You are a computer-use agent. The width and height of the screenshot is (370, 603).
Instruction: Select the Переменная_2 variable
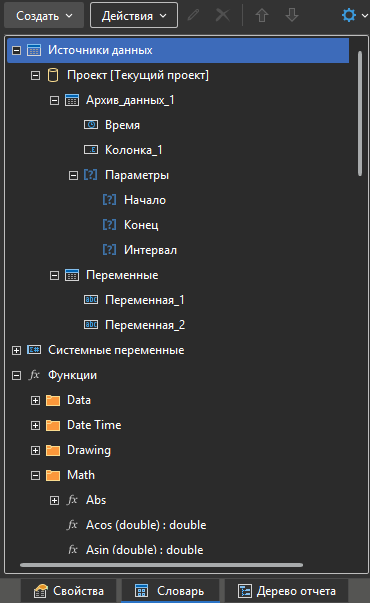click(x=145, y=325)
